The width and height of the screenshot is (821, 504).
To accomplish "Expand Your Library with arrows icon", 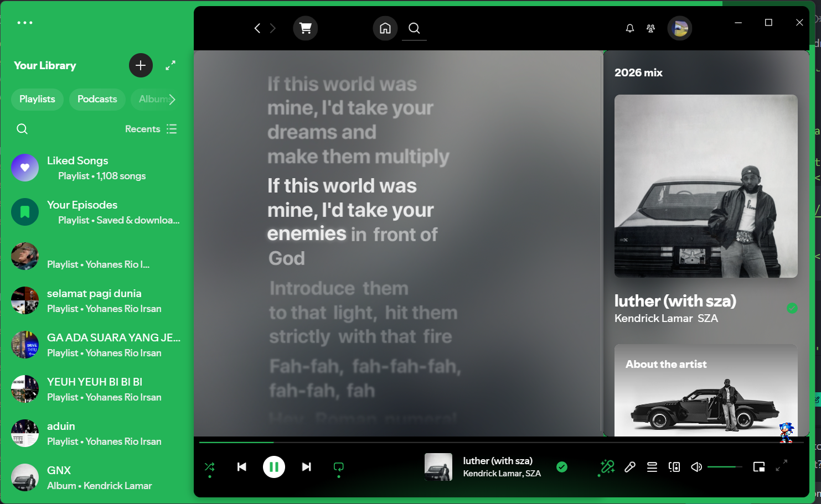I will pyautogui.click(x=171, y=65).
